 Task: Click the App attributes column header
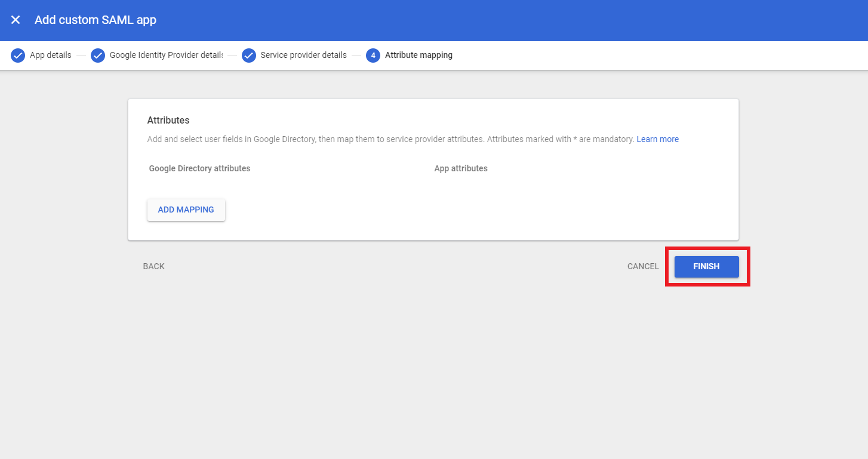[461, 168]
